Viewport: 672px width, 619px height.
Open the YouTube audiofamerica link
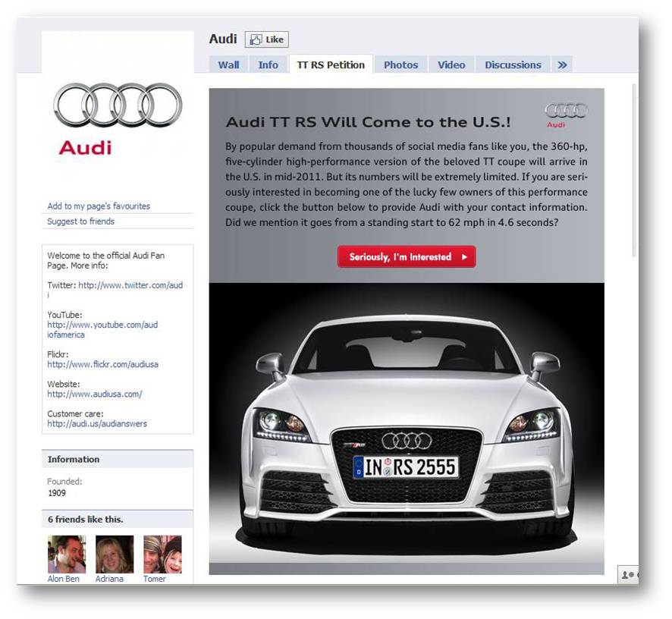pos(102,330)
